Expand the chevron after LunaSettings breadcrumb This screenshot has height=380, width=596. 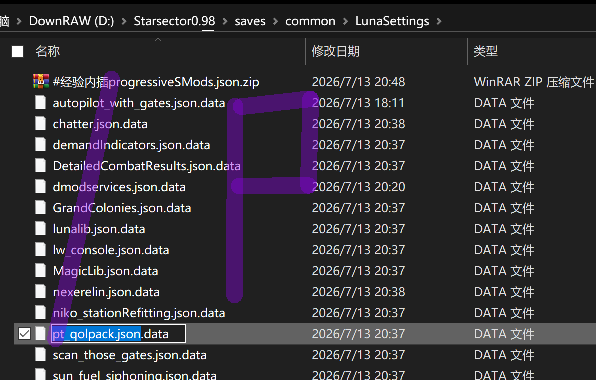439,21
